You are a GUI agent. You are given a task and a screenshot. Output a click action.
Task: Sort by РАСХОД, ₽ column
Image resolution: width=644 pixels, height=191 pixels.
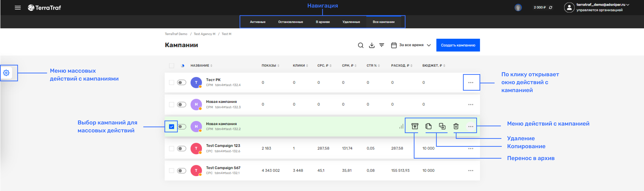click(402, 66)
